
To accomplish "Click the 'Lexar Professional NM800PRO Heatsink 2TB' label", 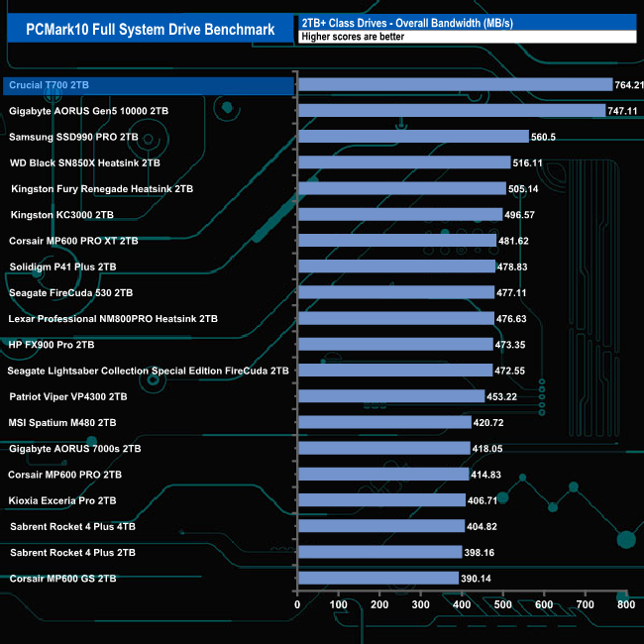I will pos(113,319).
